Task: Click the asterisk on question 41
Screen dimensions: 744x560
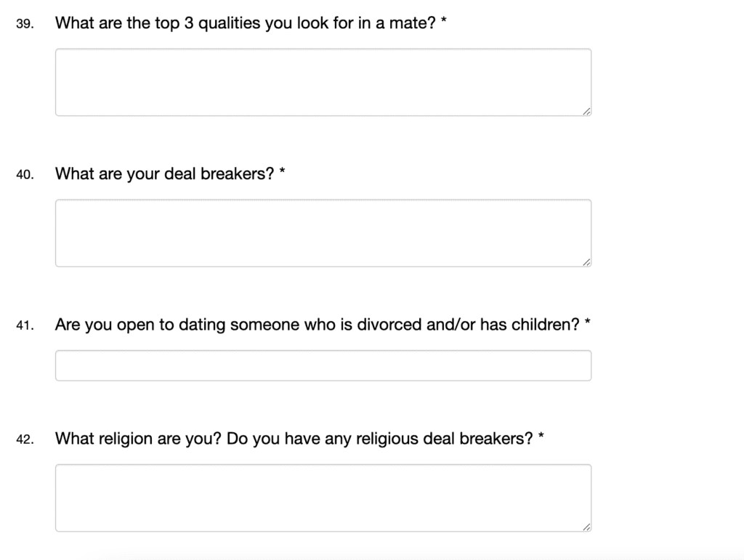Action: [x=587, y=322]
